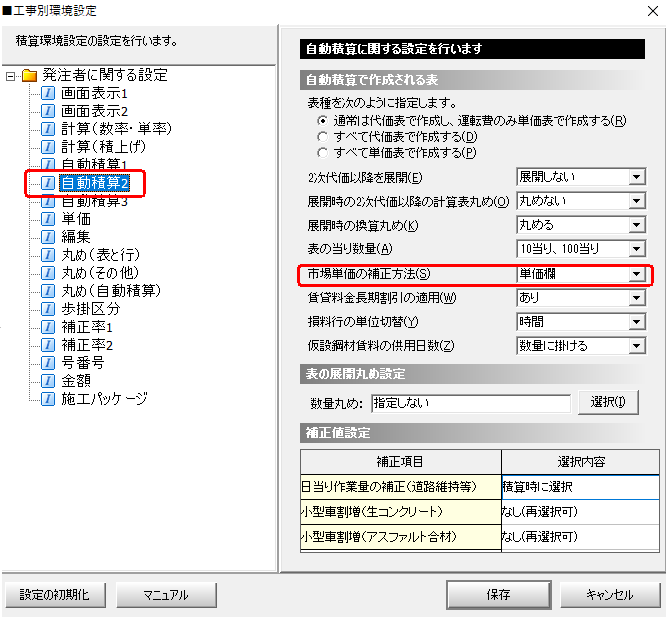Click the 小型車割増(生コンクリート) row label
The height and width of the screenshot is (618, 666).
point(401,512)
